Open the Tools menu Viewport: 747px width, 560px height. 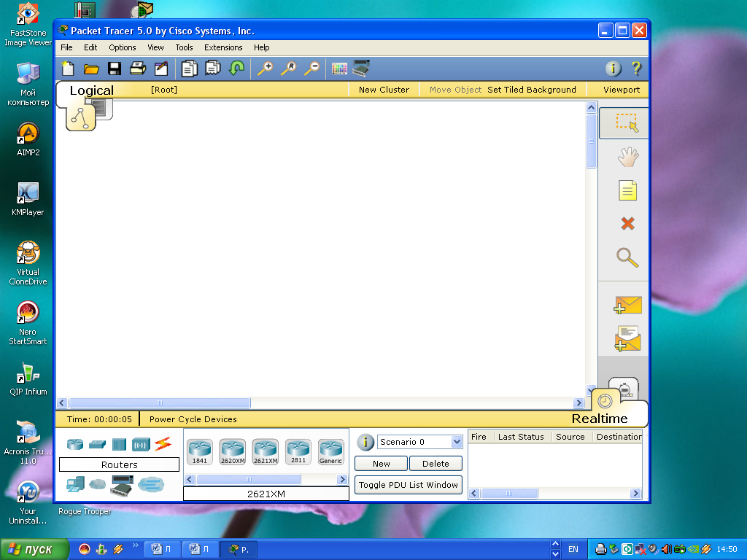point(184,47)
